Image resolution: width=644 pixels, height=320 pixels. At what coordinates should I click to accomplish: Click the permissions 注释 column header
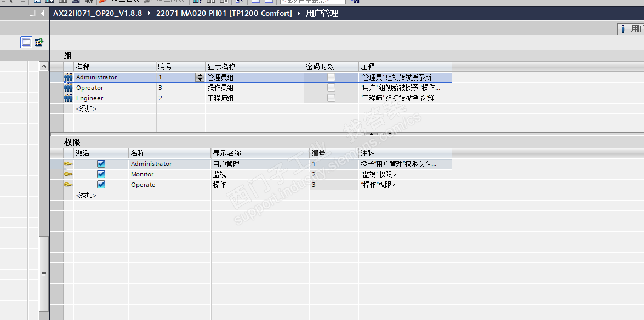pos(406,153)
